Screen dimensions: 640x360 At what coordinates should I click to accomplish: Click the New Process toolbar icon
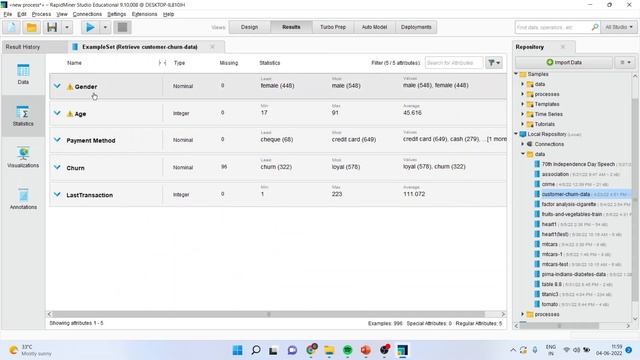(x=11, y=27)
